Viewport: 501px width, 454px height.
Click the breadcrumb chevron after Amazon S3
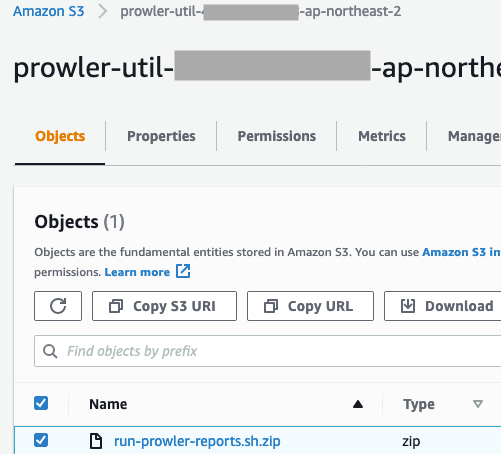[103, 11]
